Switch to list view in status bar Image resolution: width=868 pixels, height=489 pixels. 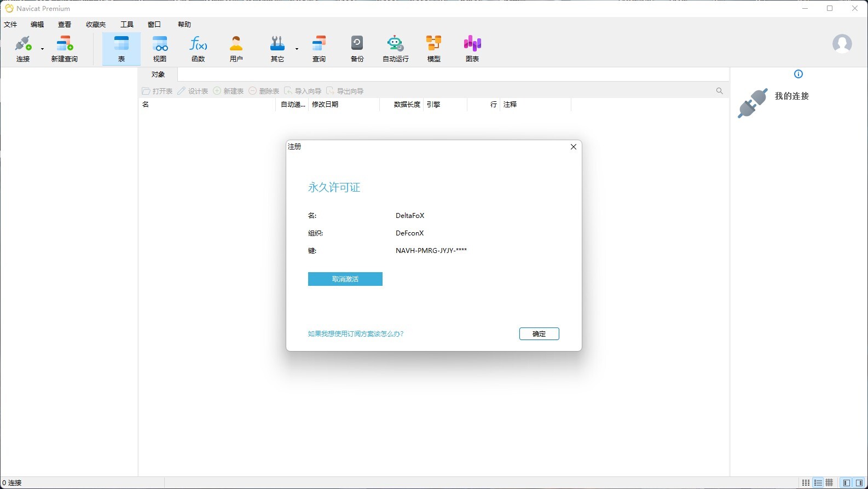click(x=806, y=482)
